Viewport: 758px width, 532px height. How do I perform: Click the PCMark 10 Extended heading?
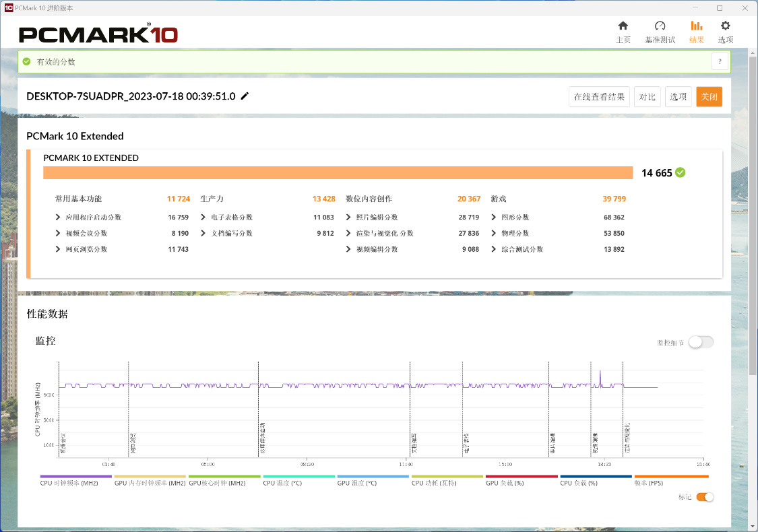[75, 136]
